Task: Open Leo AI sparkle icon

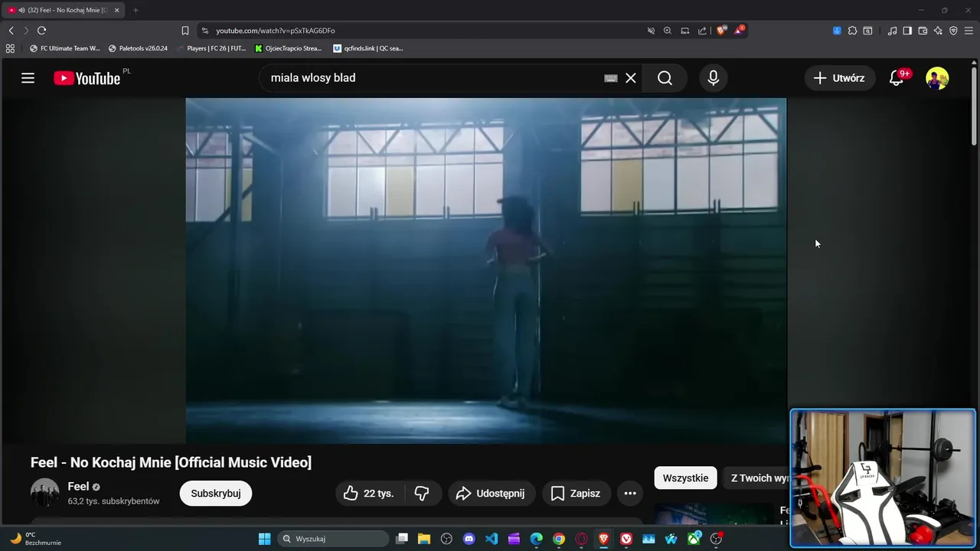Action: [938, 31]
